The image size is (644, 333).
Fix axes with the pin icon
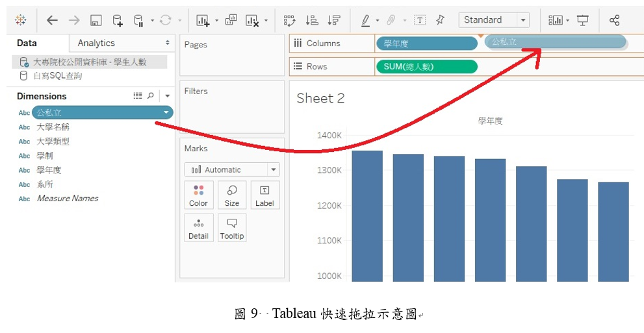pos(440,19)
